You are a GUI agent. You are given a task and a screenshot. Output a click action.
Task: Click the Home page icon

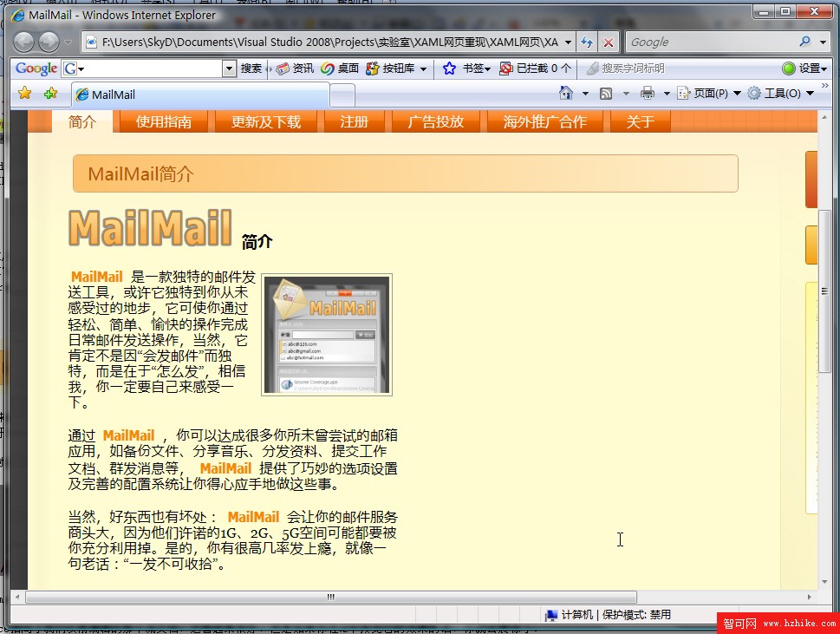point(566,94)
